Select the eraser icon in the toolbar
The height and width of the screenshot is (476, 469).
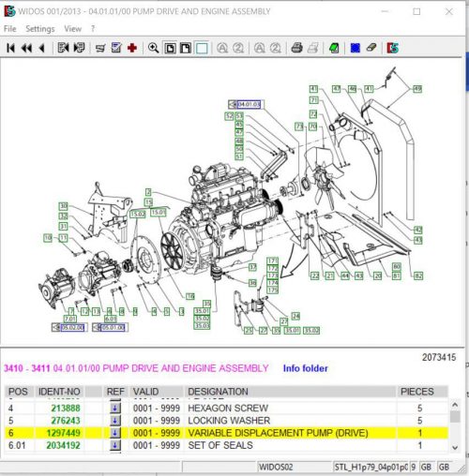371,48
